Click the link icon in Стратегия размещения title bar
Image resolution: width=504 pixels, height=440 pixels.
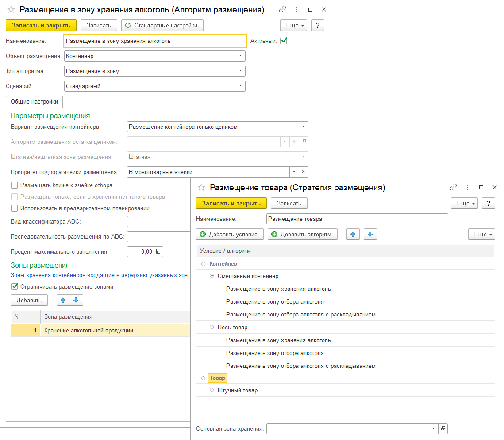click(x=453, y=187)
